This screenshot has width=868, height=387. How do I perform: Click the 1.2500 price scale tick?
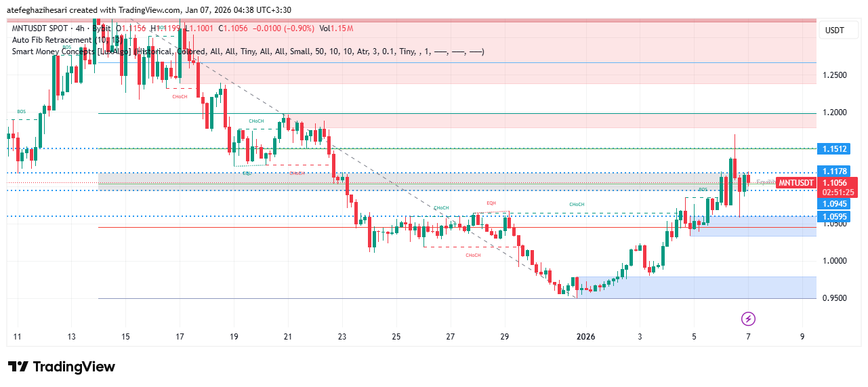pos(834,75)
